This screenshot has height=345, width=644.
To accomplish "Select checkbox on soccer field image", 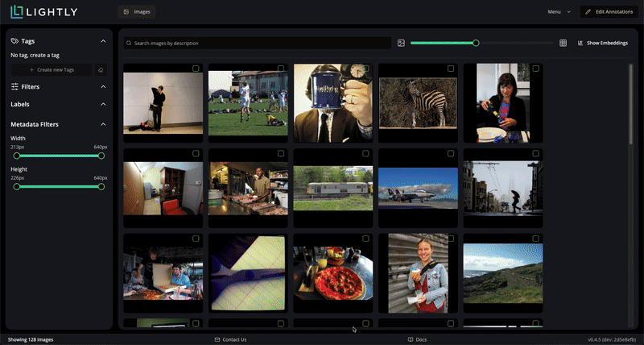I will [x=281, y=69].
